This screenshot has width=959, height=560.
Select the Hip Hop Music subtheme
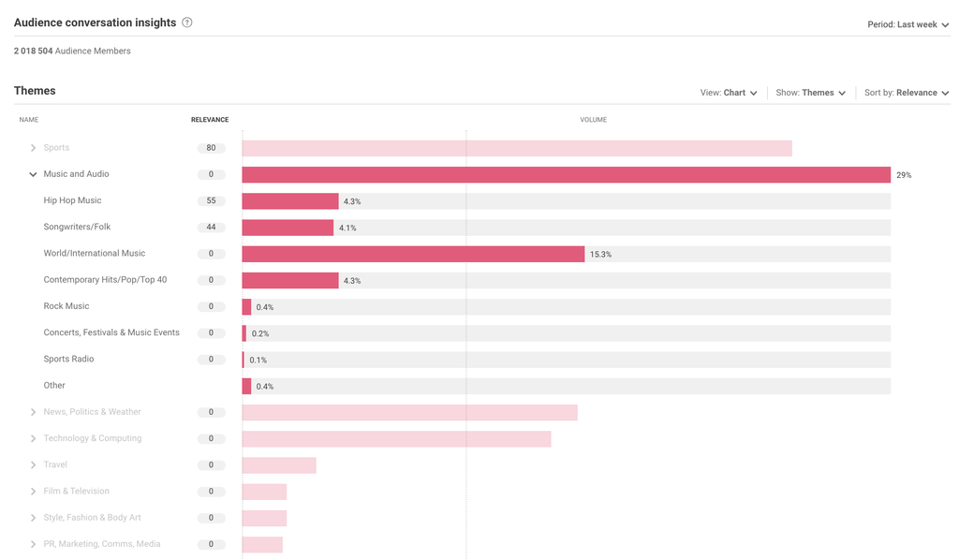click(72, 200)
